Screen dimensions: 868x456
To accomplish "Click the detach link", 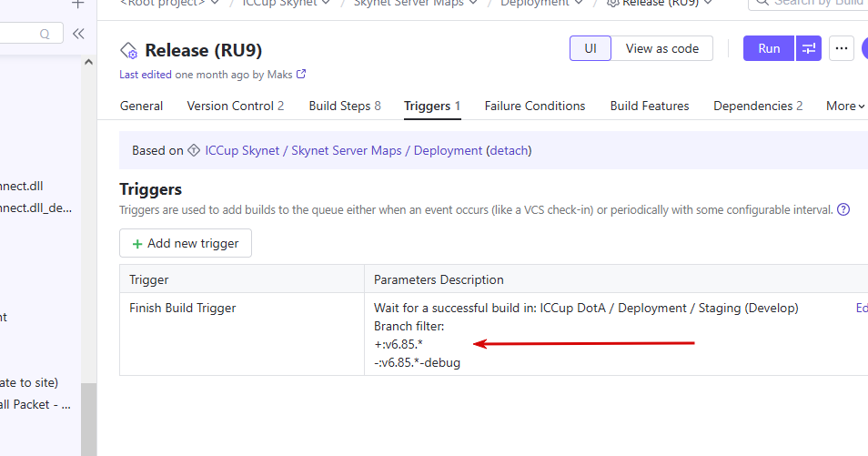I will click(509, 151).
